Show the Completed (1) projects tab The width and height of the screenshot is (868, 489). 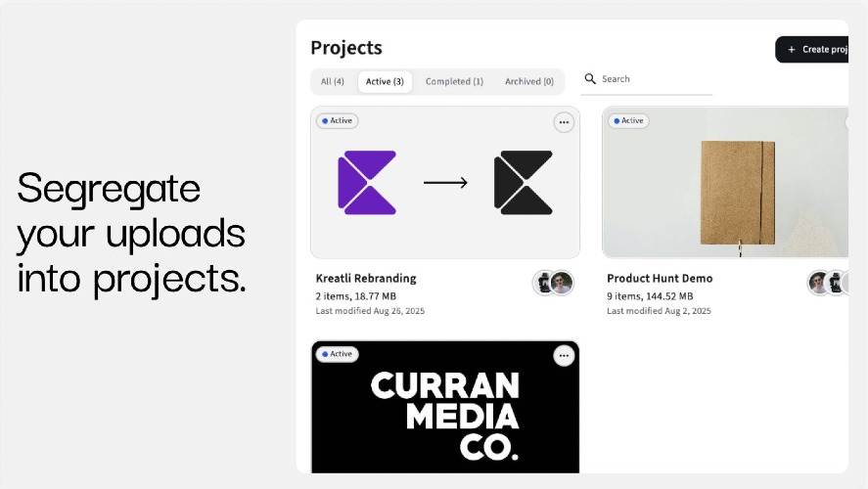(454, 82)
